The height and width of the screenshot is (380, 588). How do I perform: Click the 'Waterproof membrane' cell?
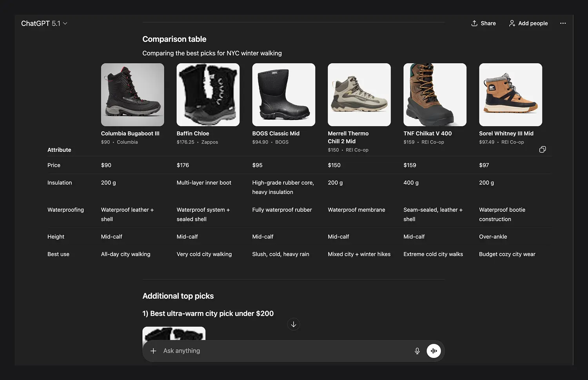pyautogui.click(x=357, y=210)
